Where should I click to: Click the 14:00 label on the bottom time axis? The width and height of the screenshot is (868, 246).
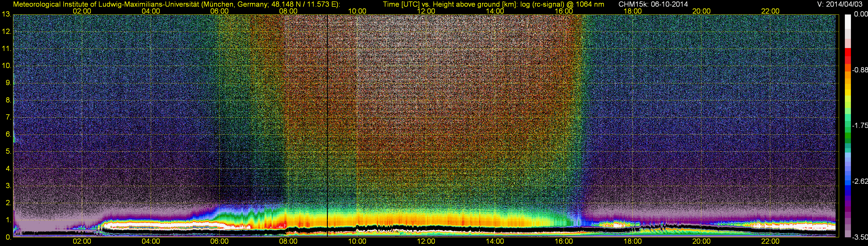[x=495, y=242]
